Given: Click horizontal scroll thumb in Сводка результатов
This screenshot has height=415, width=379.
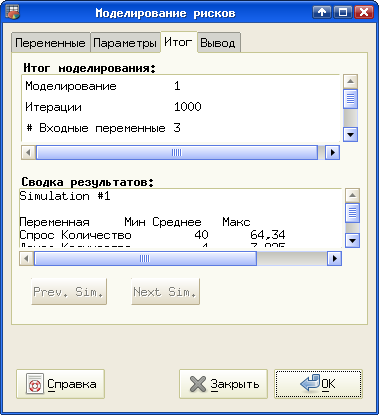Looking at the screenshot, I should [x=145, y=258].
